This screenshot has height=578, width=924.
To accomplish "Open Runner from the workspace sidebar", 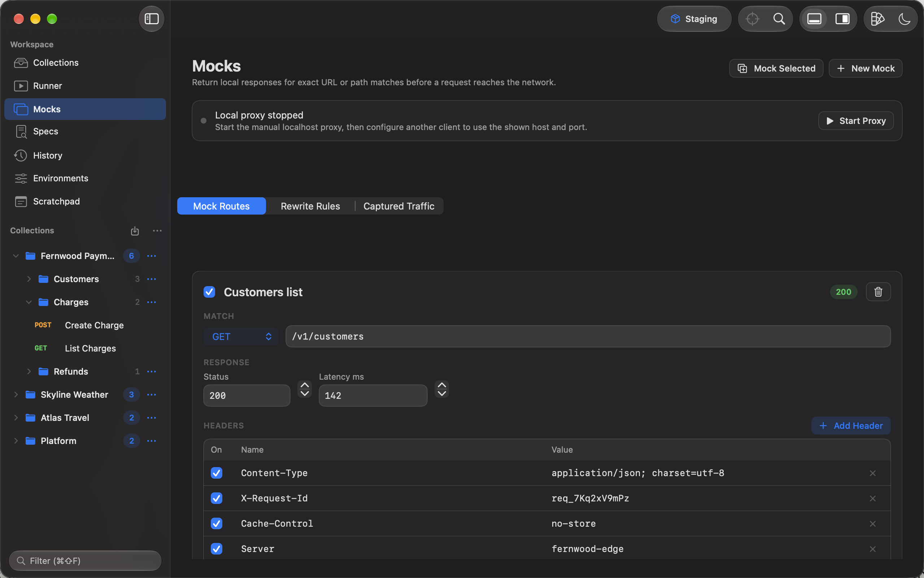I will coord(85,86).
